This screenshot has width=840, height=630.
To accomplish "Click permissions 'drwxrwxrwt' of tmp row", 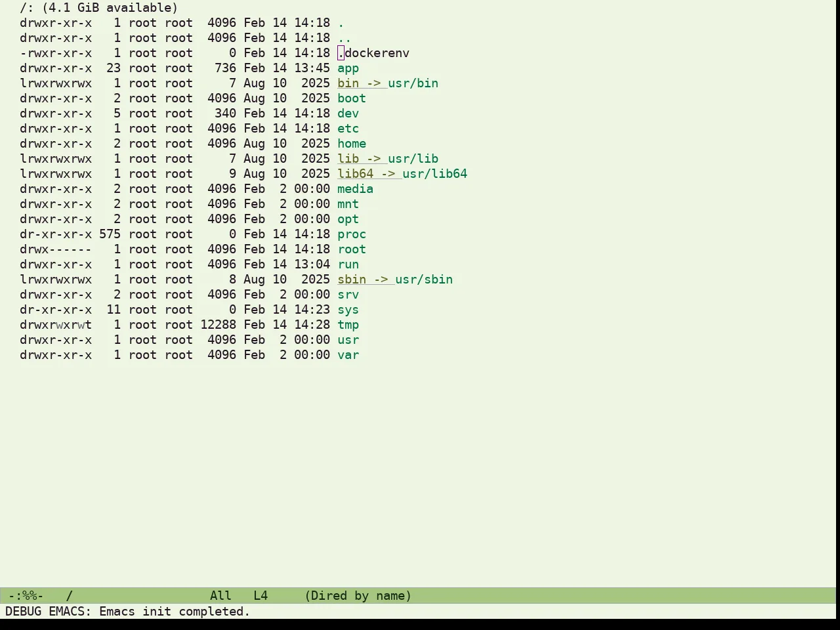I will pos(56,325).
